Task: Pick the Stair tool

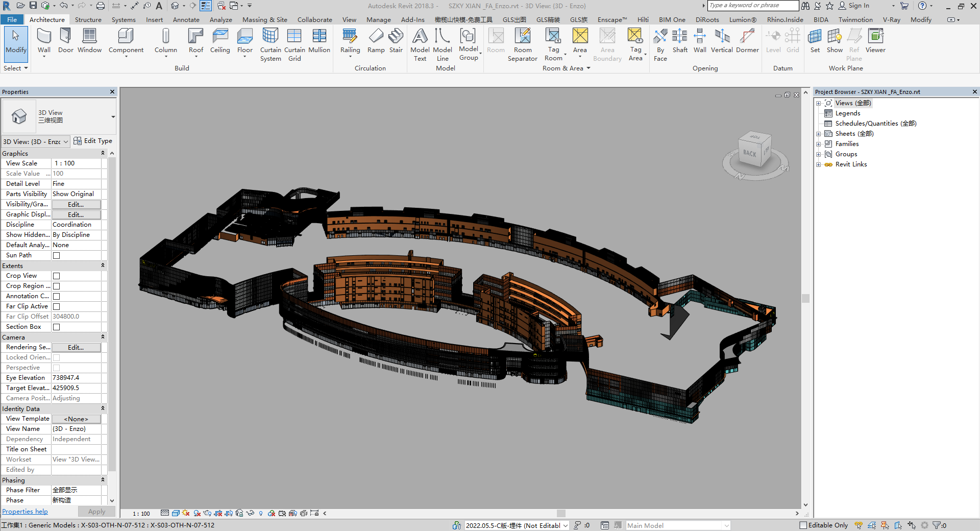Action: [396, 41]
